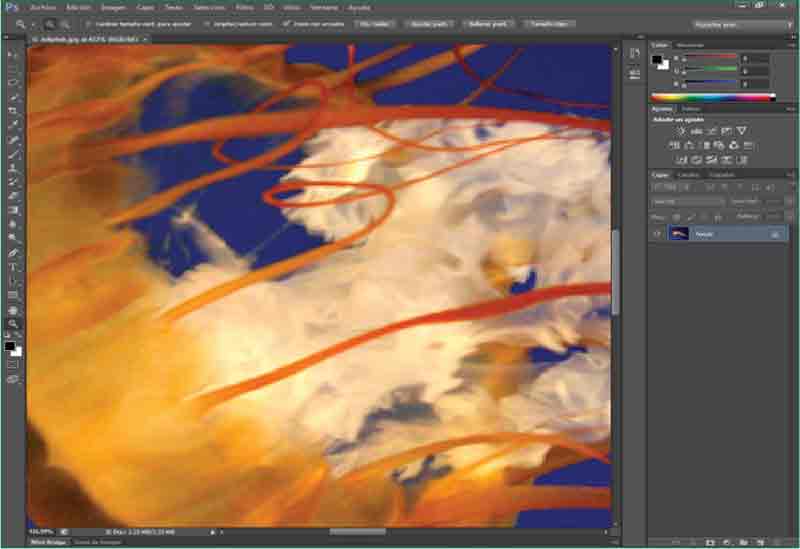Open the layer opacity dropdown
800x549 pixels.
point(770,201)
